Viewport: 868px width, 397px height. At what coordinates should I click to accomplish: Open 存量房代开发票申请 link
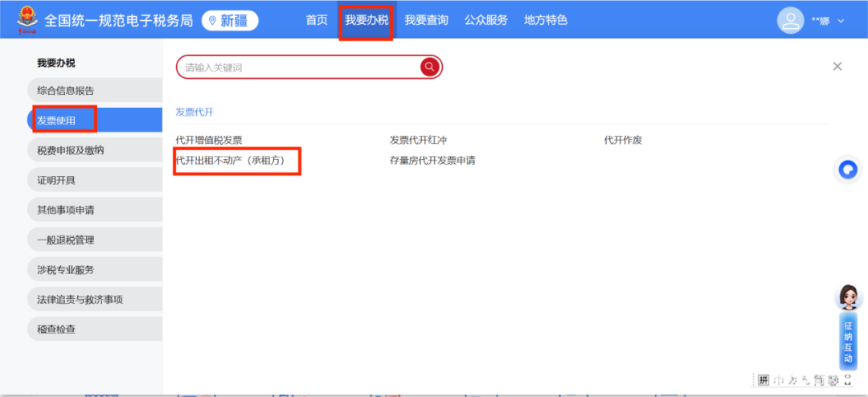(432, 161)
